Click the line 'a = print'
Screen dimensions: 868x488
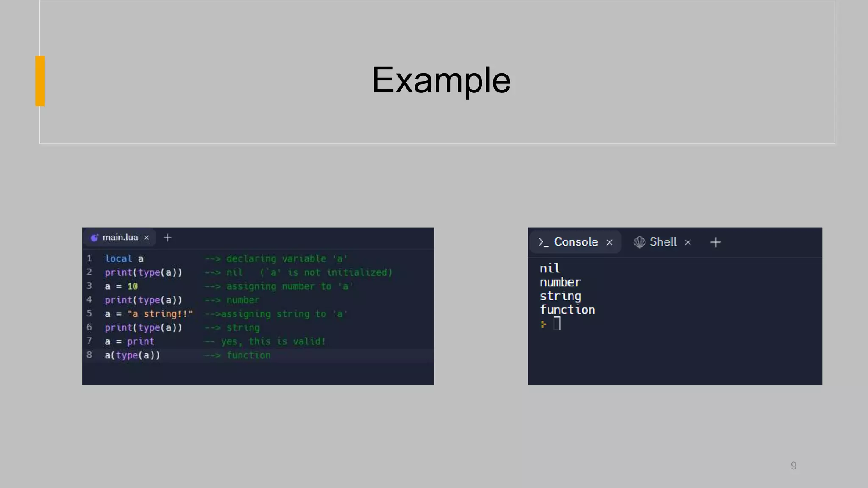[x=129, y=341]
